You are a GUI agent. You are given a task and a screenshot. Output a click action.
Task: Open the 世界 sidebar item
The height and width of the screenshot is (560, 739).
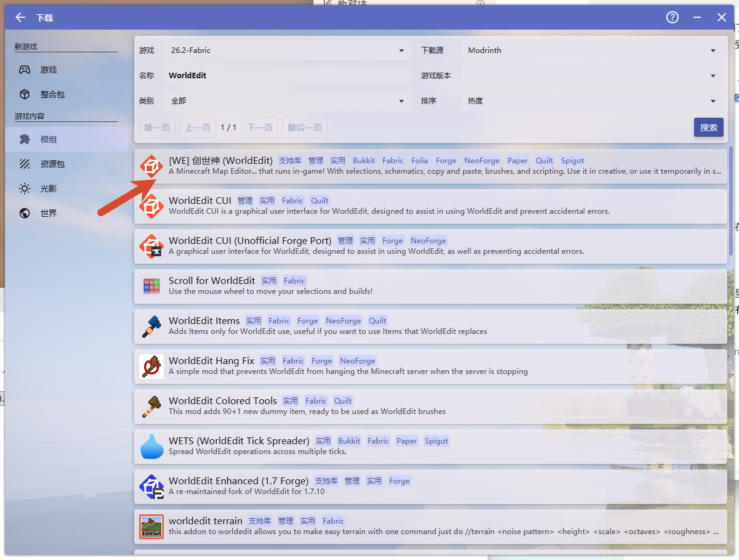tap(67, 213)
